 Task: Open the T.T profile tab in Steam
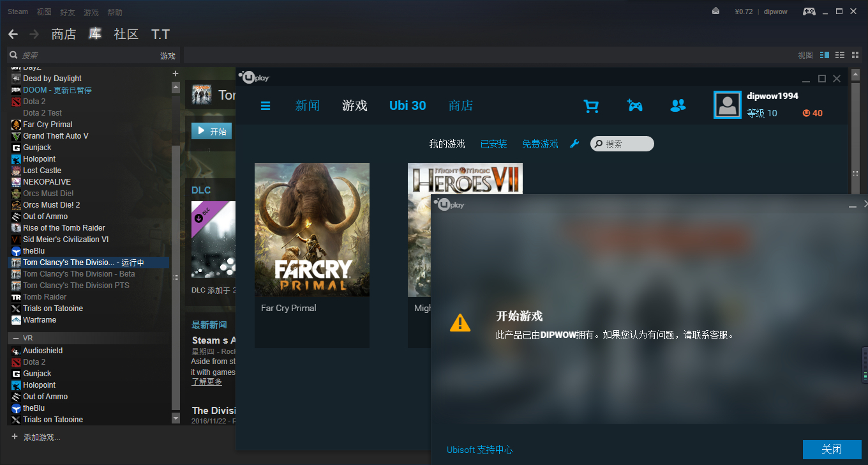point(160,34)
